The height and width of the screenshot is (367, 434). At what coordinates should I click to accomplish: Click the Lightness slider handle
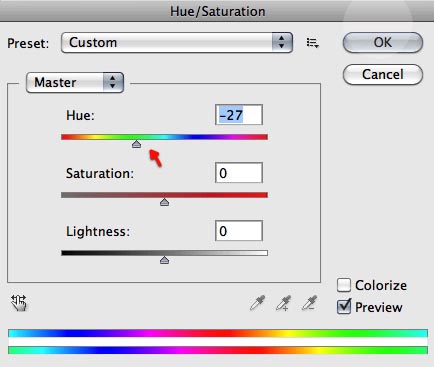164,260
